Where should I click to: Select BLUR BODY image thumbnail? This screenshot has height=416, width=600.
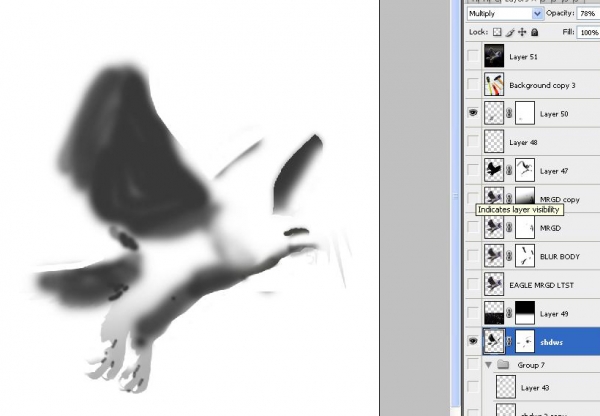(x=494, y=256)
